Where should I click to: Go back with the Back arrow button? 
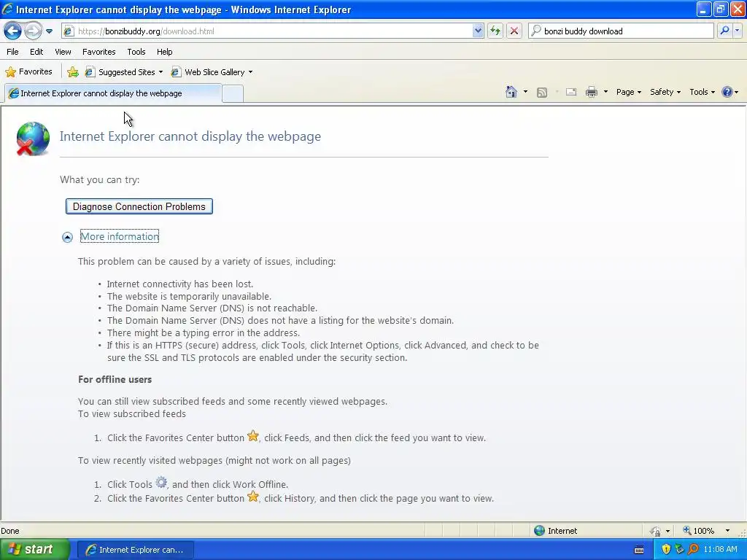pyautogui.click(x=13, y=31)
